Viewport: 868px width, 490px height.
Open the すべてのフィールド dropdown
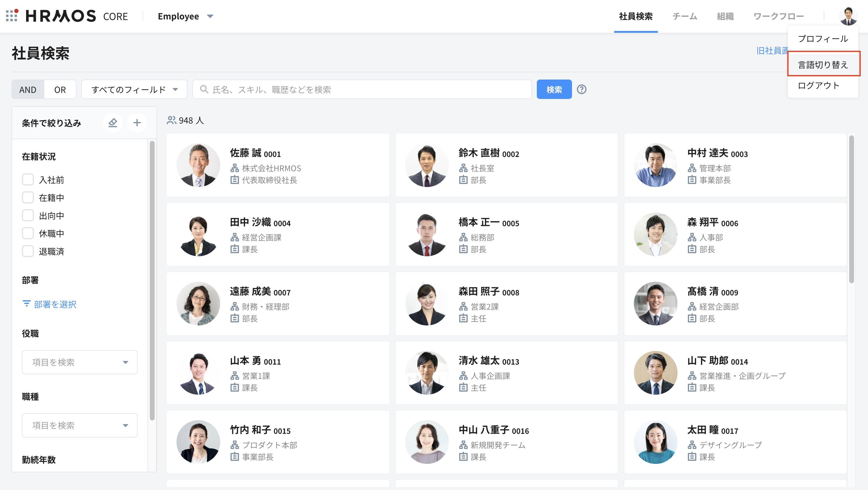(x=134, y=89)
